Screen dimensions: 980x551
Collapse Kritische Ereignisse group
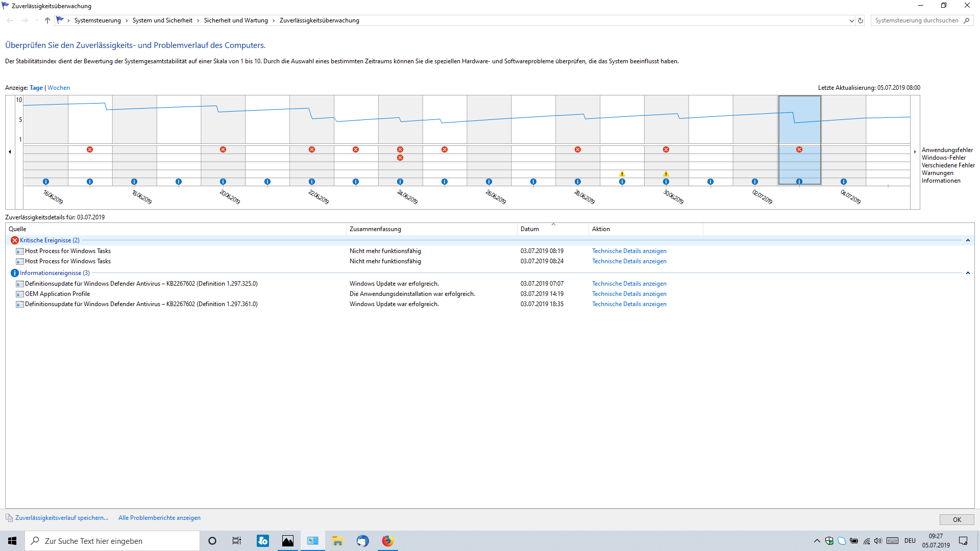click(968, 240)
